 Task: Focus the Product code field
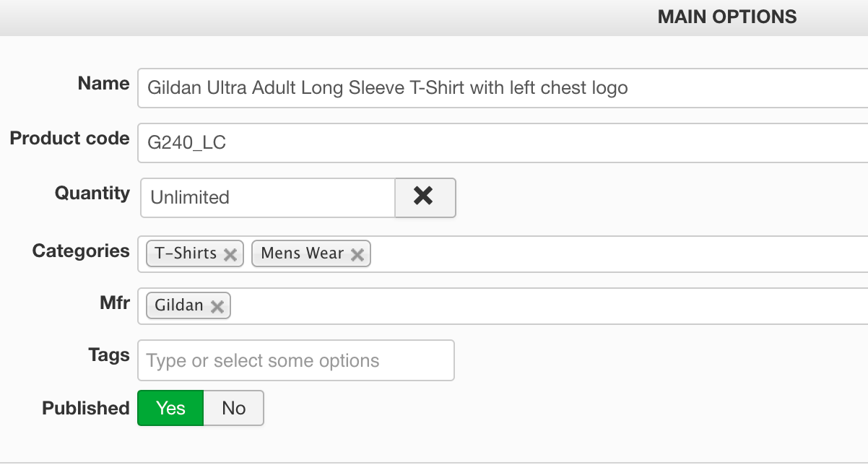point(498,143)
